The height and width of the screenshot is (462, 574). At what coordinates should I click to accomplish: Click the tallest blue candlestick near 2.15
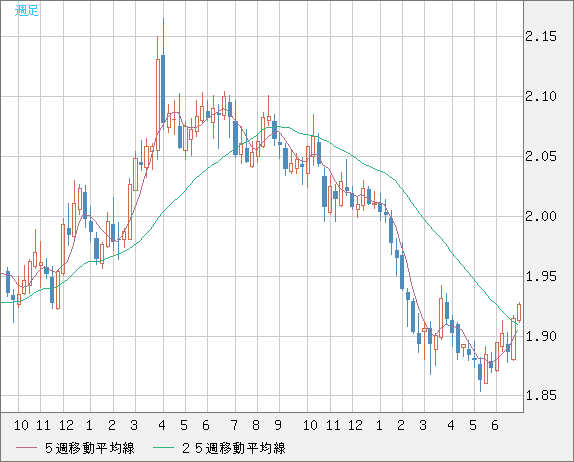(163, 89)
